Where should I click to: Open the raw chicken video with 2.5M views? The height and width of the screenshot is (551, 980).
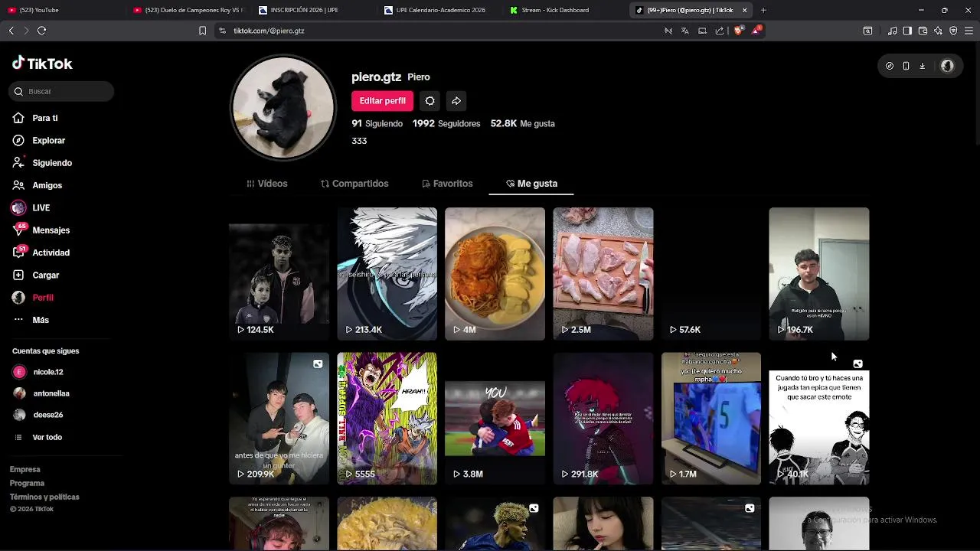tap(603, 274)
